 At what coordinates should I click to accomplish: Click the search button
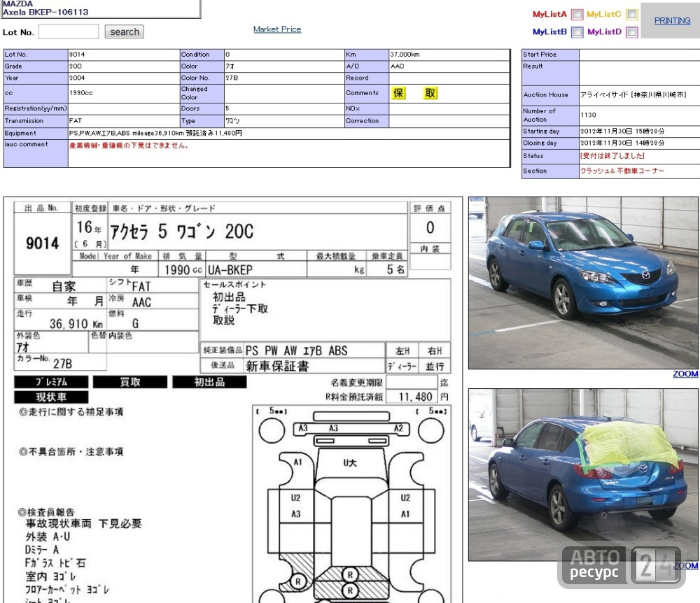point(124,31)
